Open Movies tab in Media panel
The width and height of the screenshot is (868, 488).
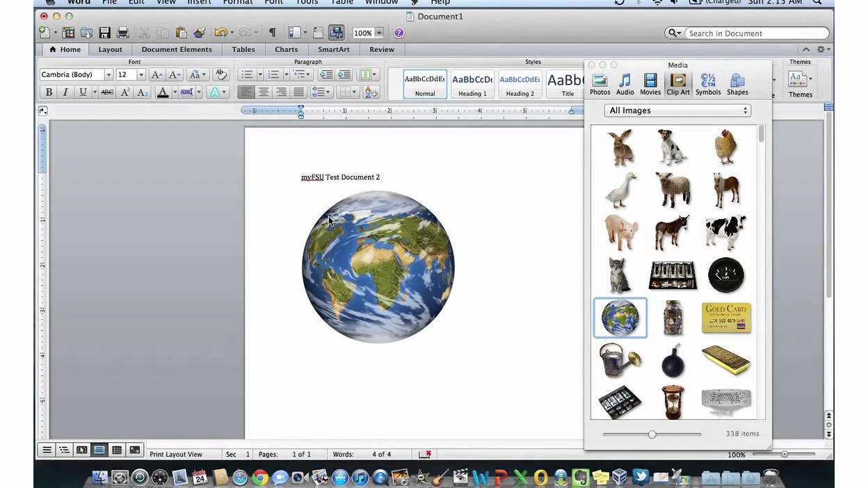(650, 85)
